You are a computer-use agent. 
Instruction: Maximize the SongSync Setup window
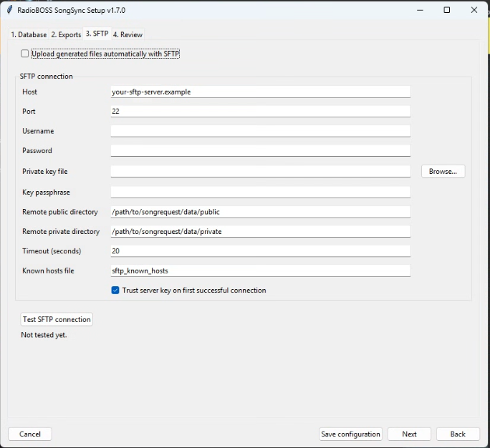[x=447, y=10]
